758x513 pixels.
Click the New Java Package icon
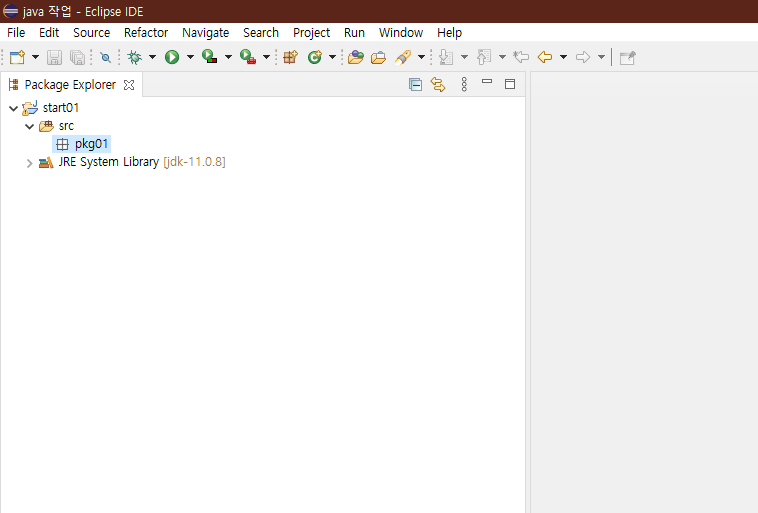(291, 57)
